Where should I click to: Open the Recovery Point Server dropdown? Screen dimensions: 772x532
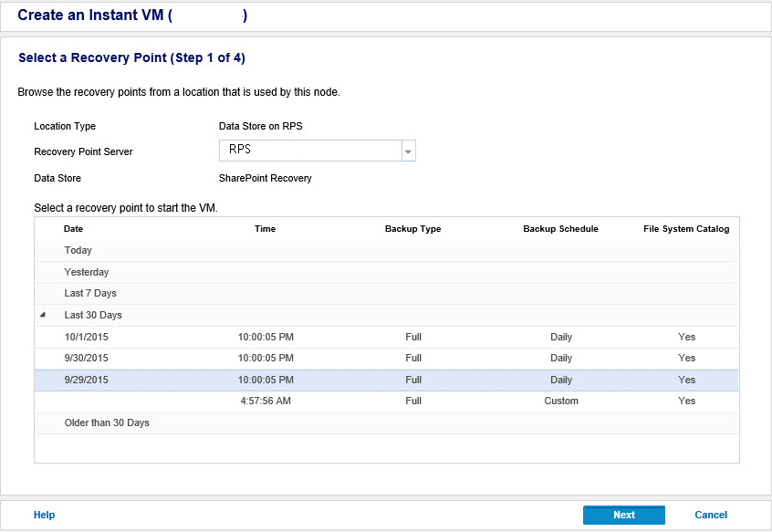(408, 151)
